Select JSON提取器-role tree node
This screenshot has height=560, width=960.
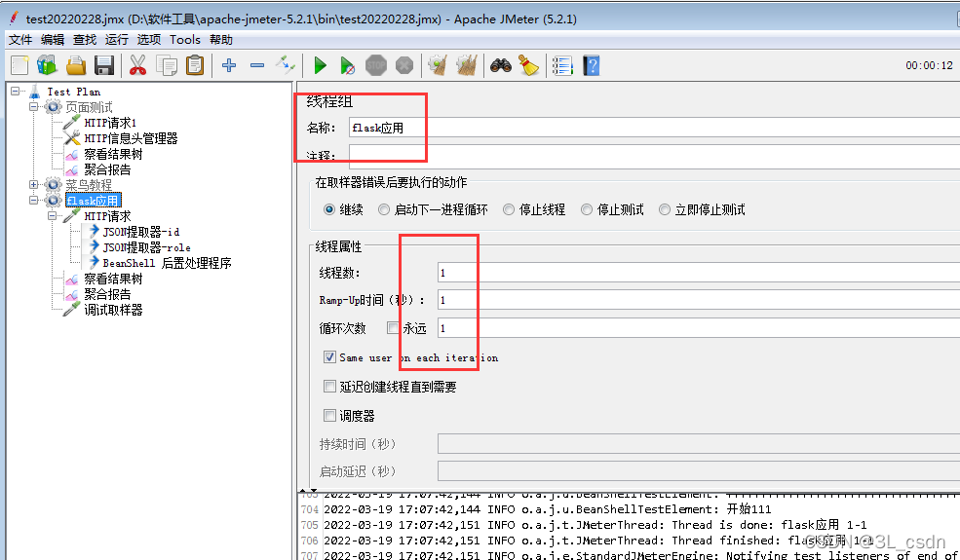pyautogui.click(x=146, y=247)
